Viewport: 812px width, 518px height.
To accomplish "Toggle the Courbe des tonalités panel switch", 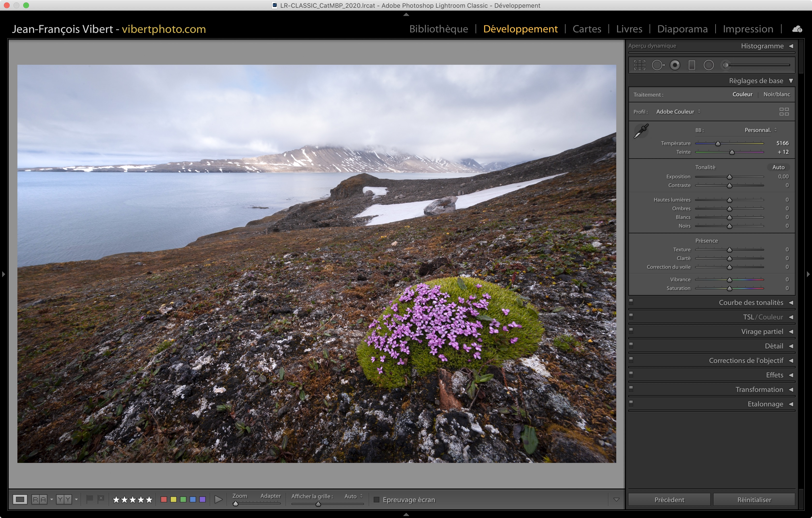I will (631, 302).
